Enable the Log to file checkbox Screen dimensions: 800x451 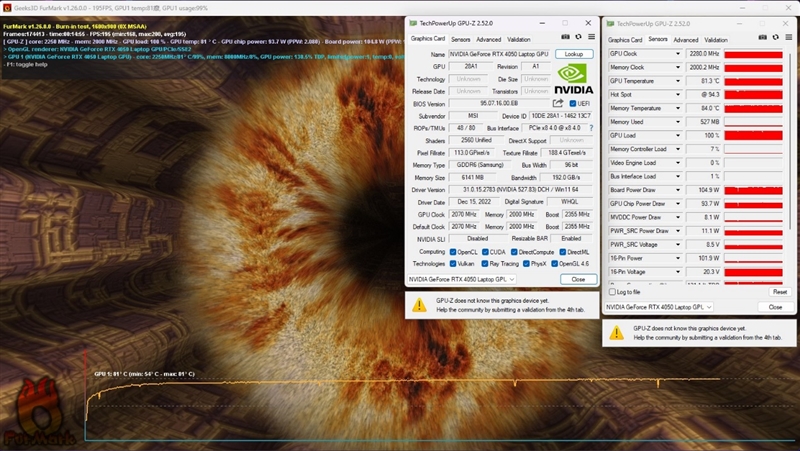click(612, 292)
